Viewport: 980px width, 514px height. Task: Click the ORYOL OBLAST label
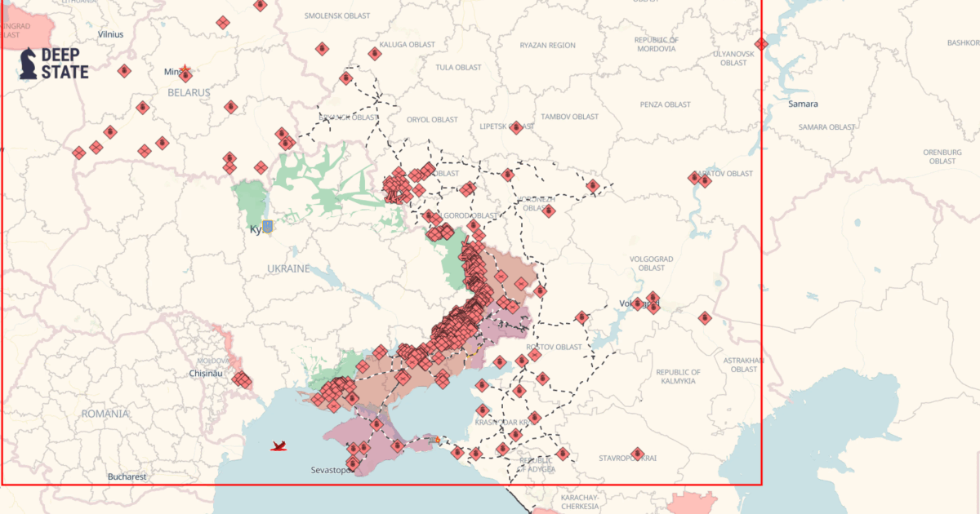(x=432, y=119)
